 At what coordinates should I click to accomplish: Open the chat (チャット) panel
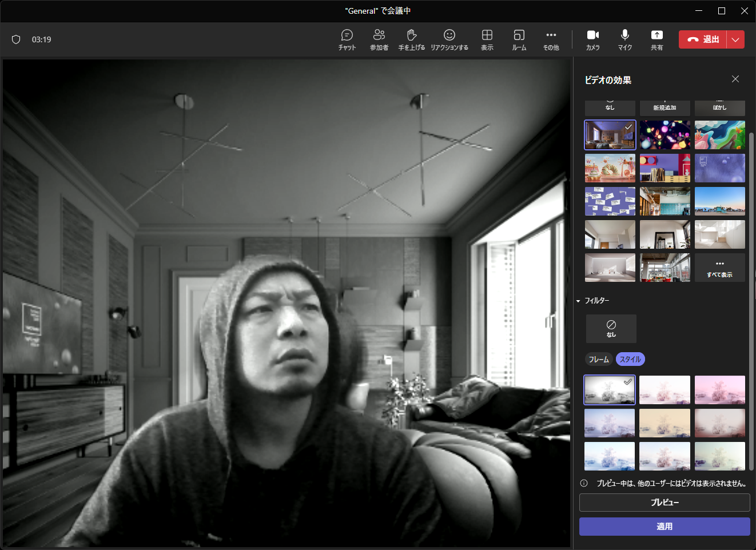click(347, 39)
